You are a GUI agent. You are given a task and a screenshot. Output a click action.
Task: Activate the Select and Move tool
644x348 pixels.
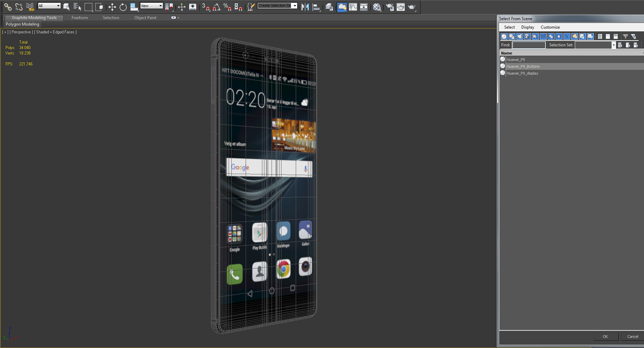click(x=112, y=7)
